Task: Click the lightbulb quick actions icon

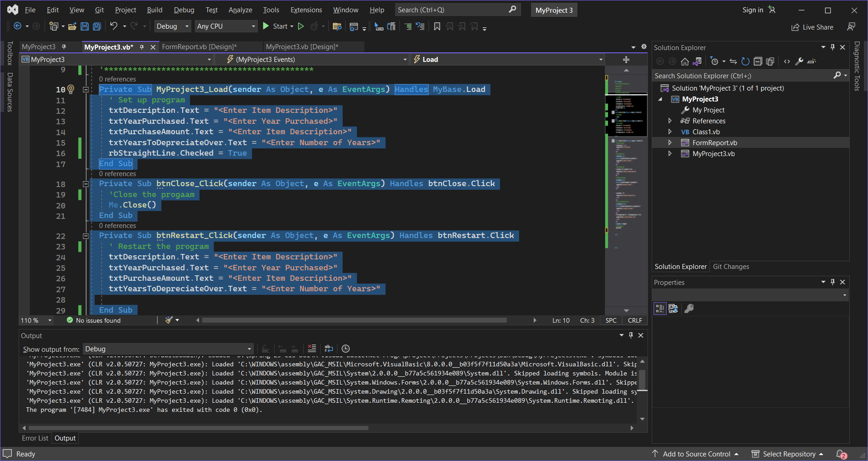Action: (x=71, y=89)
